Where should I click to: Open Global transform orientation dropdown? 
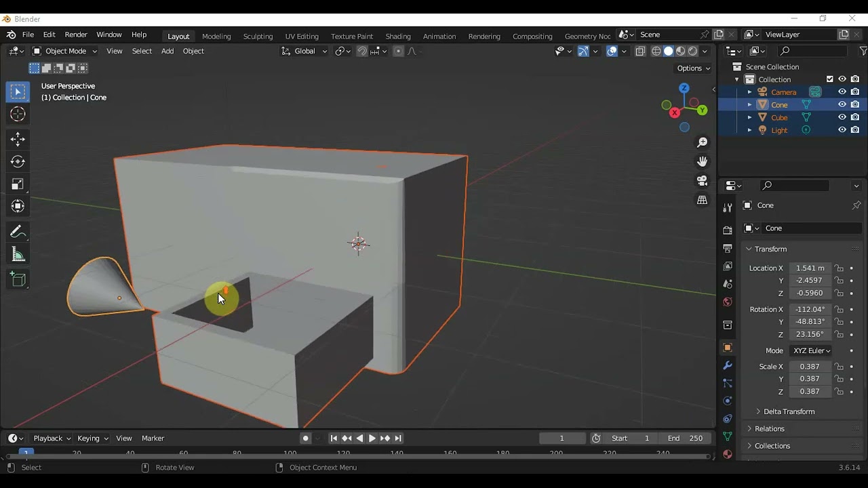[x=304, y=51]
